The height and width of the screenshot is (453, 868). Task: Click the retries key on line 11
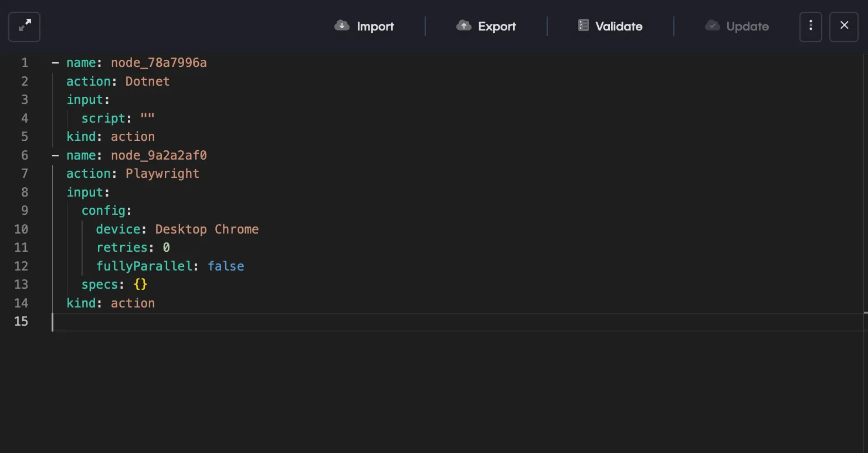tap(122, 248)
